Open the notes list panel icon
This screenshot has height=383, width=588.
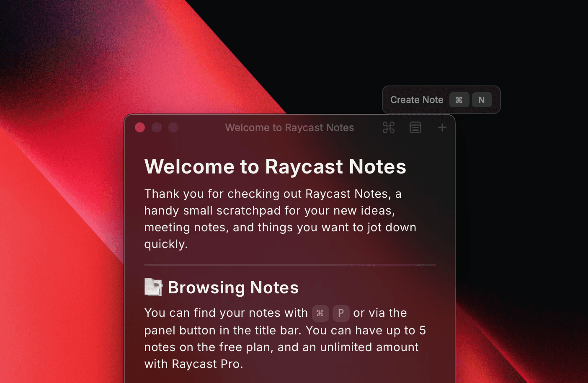[415, 127]
